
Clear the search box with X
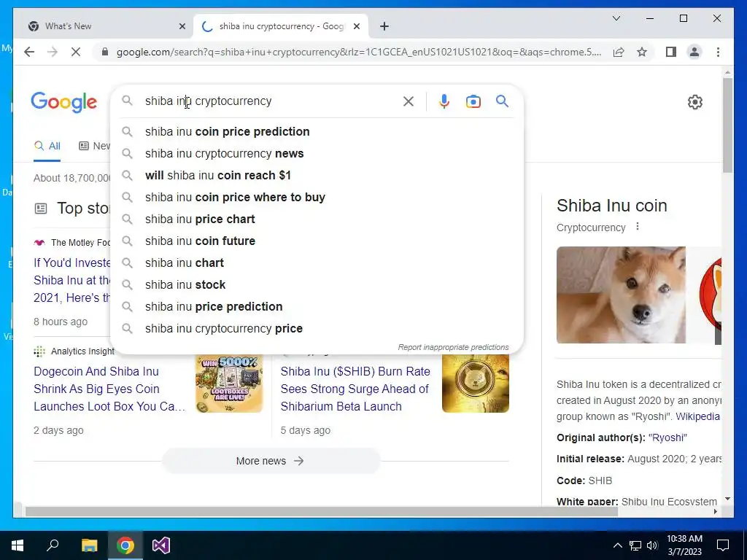[409, 101]
